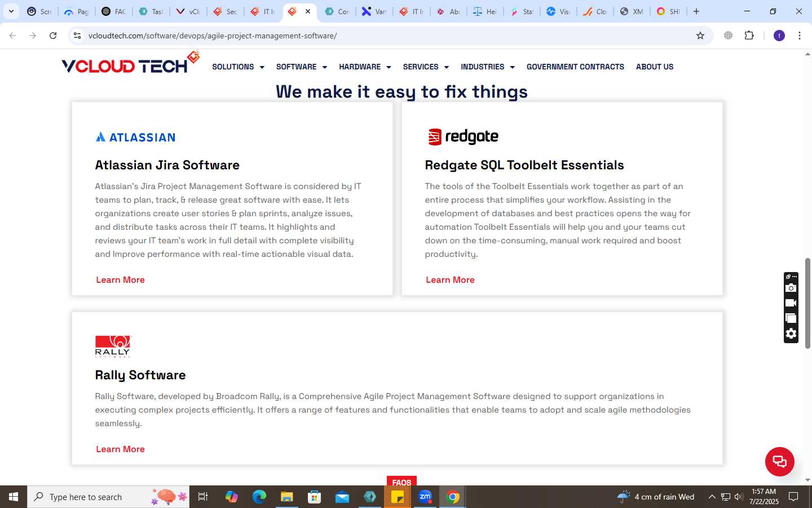Viewport: 812px width, 508px height.
Task: Go to About Us page
Action: click(x=655, y=67)
